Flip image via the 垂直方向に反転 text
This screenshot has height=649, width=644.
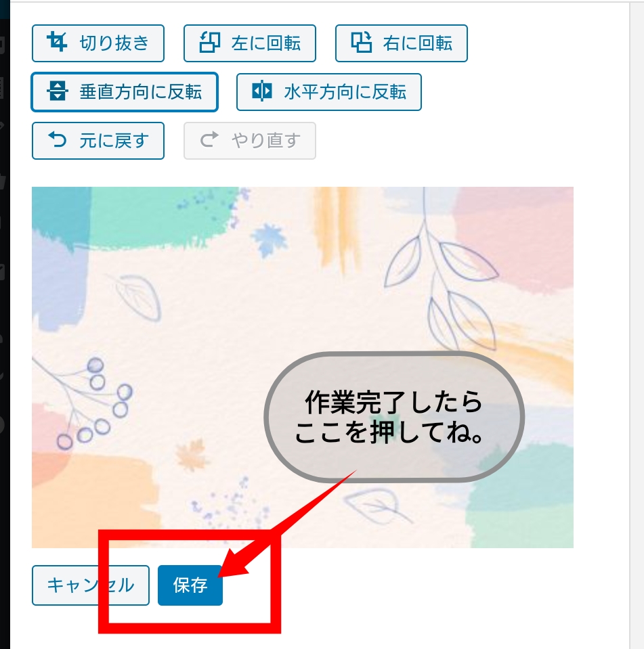coord(141,92)
